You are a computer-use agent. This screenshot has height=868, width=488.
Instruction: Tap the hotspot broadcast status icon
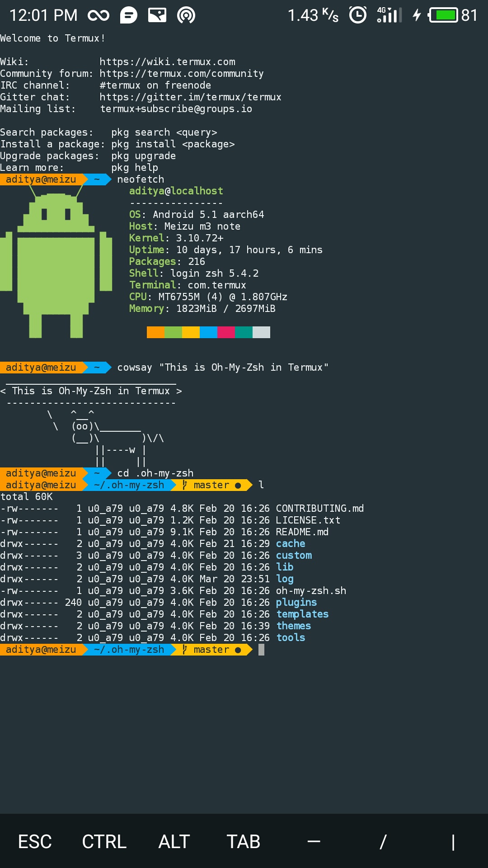click(186, 15)
